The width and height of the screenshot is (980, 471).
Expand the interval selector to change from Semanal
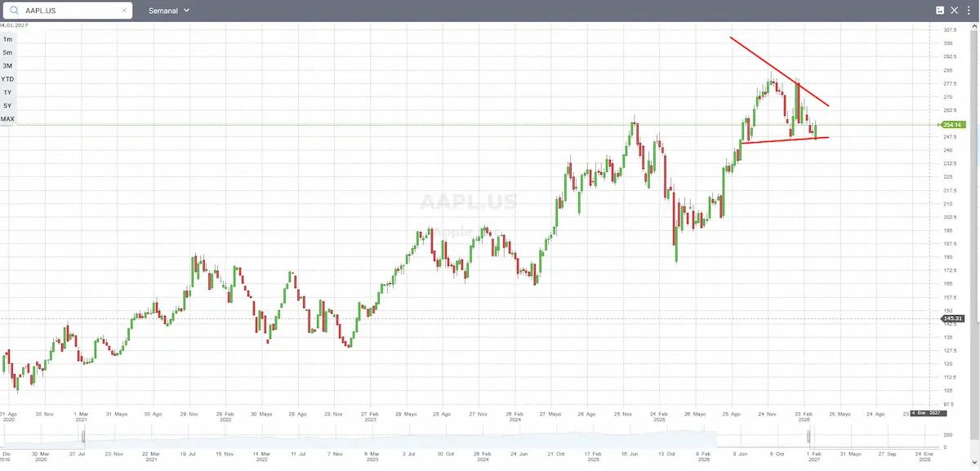pos(167,11)
